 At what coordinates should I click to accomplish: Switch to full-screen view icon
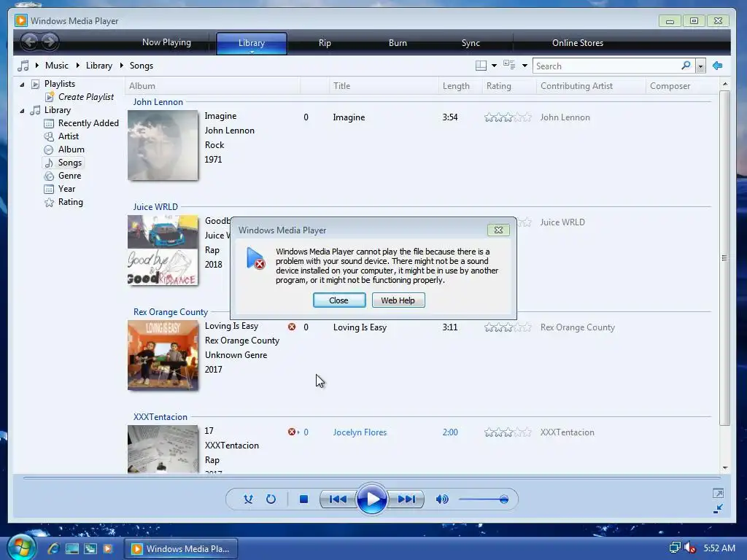pos(718,493)
